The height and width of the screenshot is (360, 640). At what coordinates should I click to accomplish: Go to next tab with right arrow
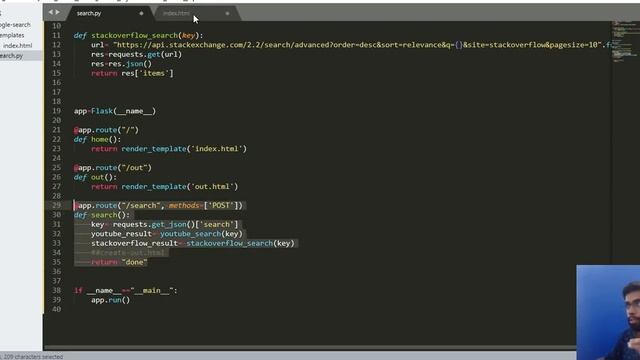click(x=58, y=12)
